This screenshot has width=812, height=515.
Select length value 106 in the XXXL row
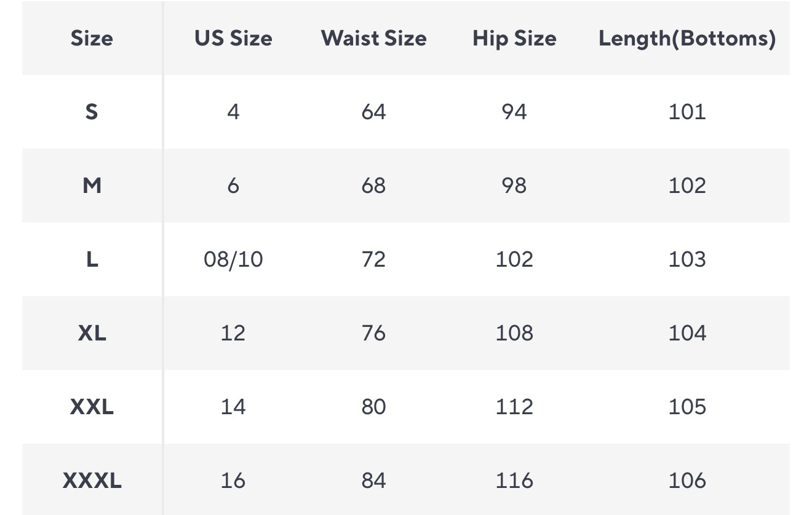pyautogui.click(x=687, y=481)
